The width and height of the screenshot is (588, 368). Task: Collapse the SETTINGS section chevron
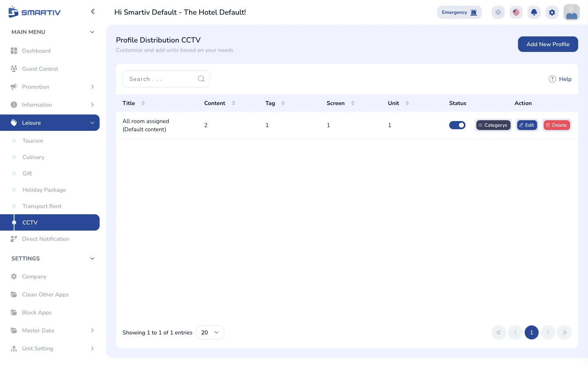pos(92,258)
